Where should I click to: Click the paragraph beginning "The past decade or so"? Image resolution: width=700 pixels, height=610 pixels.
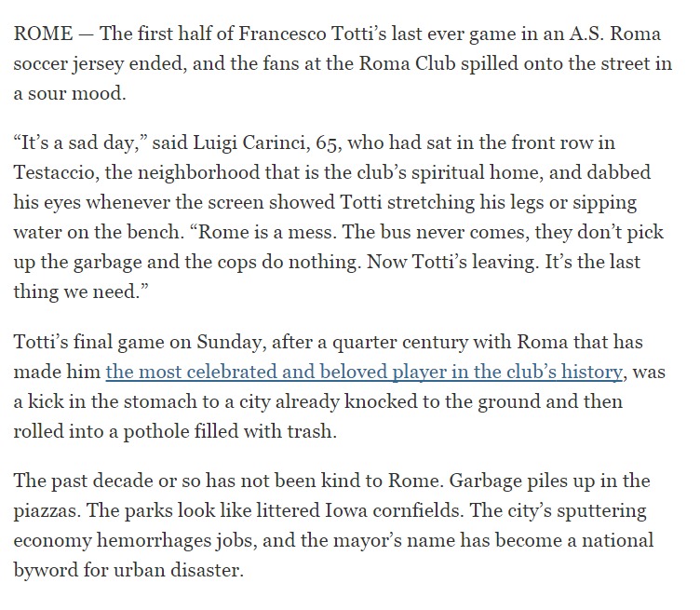point(333,525)
